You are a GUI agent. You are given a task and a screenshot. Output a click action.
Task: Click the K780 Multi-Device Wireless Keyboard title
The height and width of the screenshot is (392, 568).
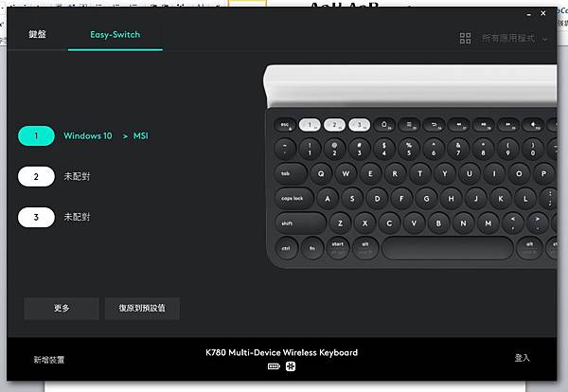pos(281,352)
